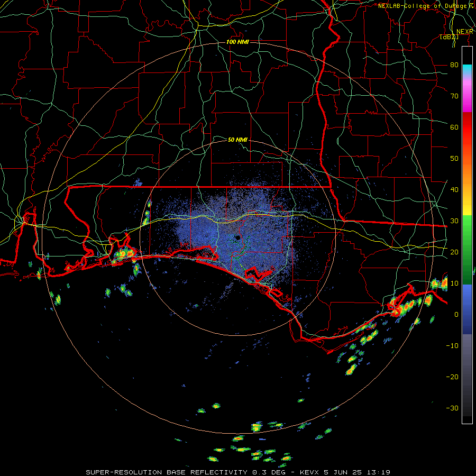This screenshot has width=476, height=476.
Task: Click the Super-Resolution Base Reflectivity caption text
Action: pyautogui.click(x=237, y=472)
